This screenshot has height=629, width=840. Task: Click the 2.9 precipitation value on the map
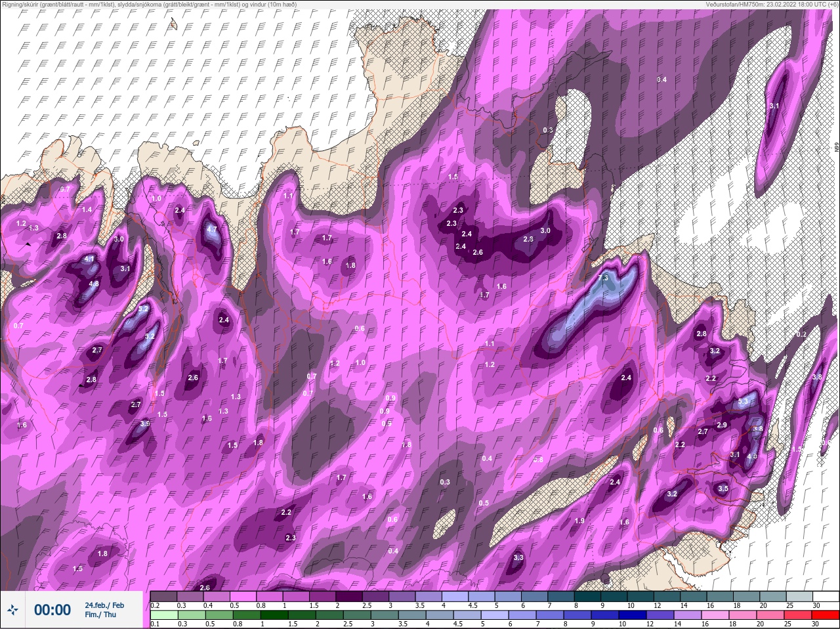pyautogui.click(x=722, y=425)
